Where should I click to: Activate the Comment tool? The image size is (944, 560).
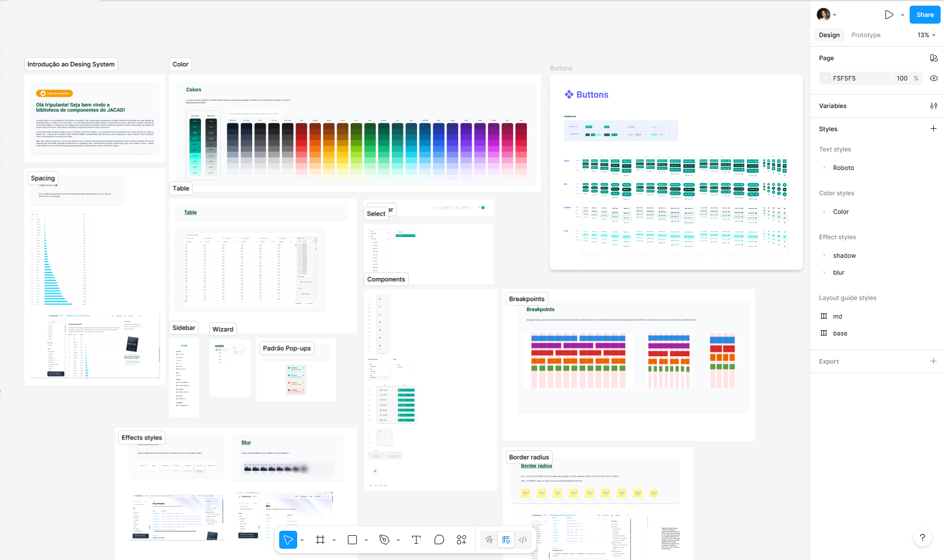point(439,540)
